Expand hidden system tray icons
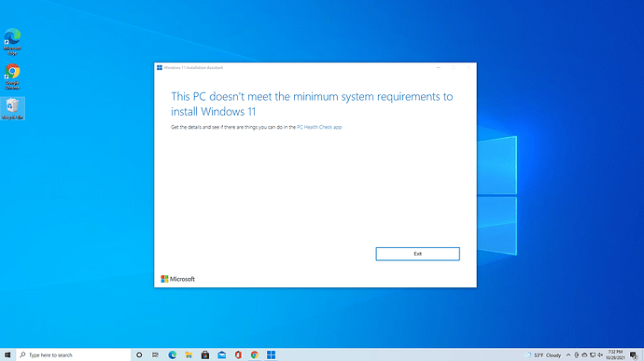 [568, 354]
